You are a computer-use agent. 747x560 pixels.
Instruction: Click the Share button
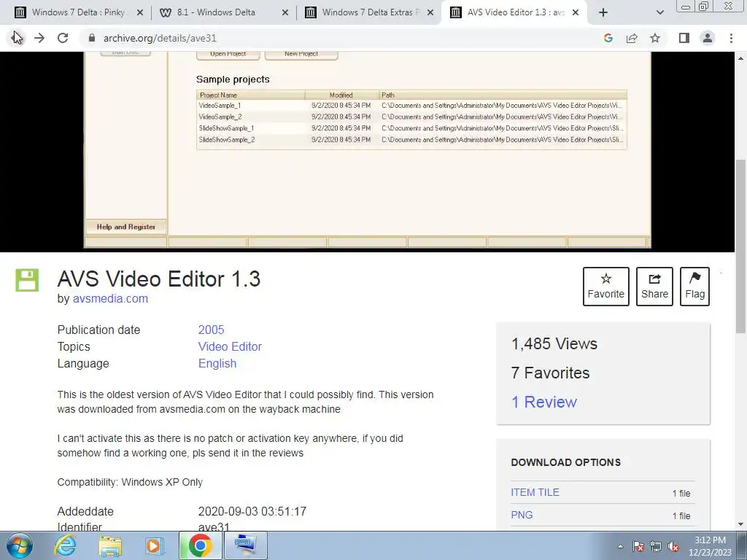point(654,286)
